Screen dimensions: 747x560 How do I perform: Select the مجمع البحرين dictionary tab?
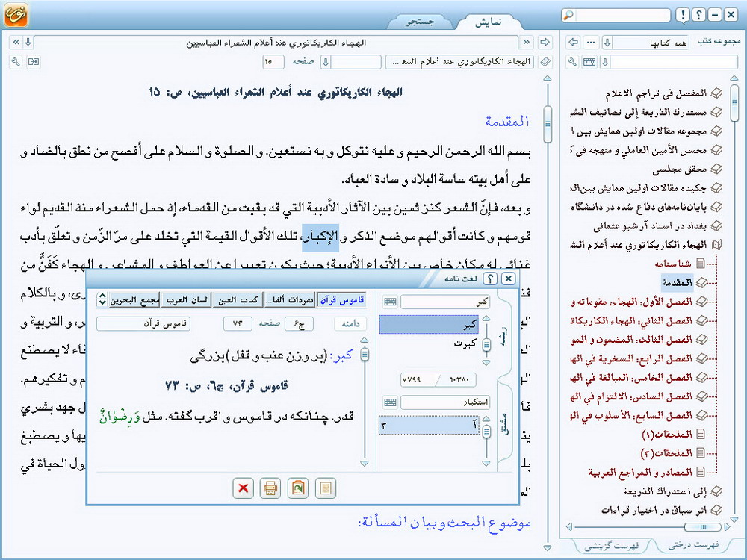[x=134, y=299]
